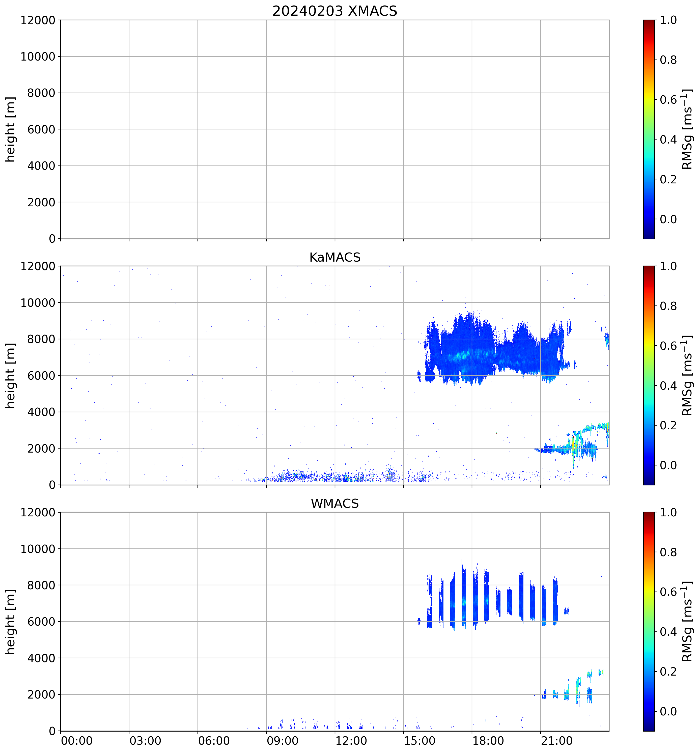
Task: Click the 1.0 tick on WMACS colorbar
Action: (x=668, y=513)
